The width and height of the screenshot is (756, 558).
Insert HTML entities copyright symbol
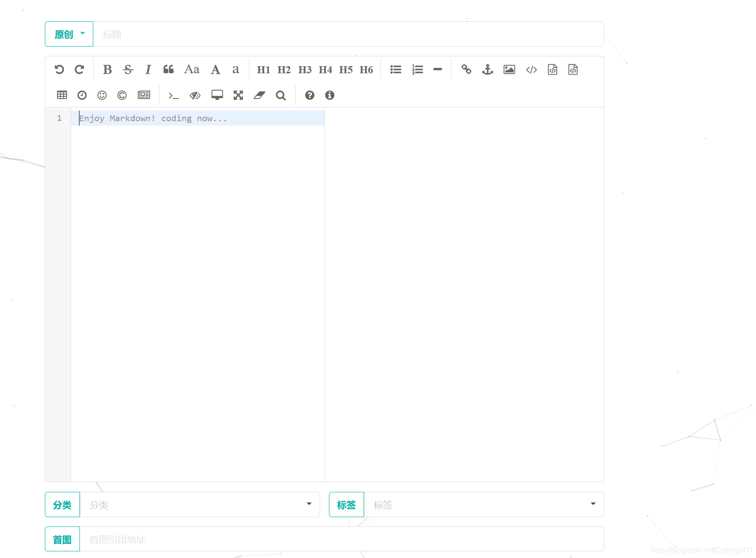click(x=122, y=95)
